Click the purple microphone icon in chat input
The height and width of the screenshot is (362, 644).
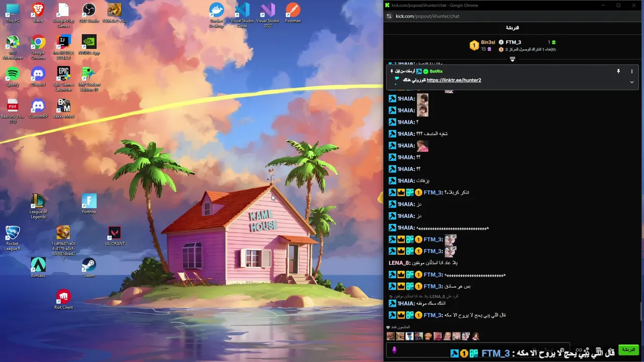click(x=394, y=350)
